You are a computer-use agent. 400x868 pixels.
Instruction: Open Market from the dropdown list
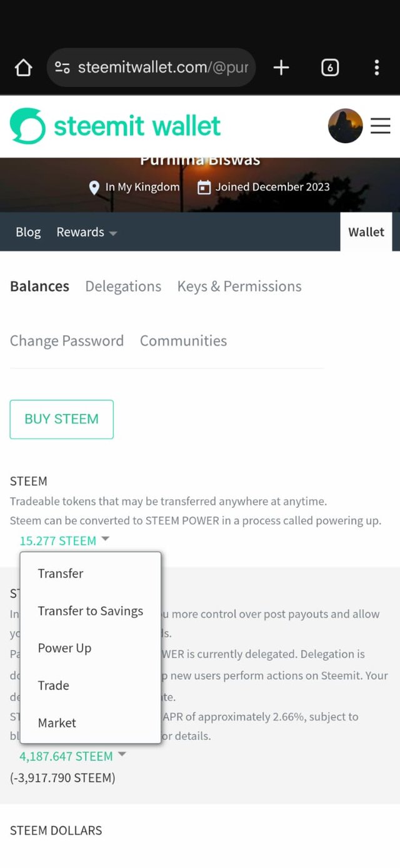[57, 723]
